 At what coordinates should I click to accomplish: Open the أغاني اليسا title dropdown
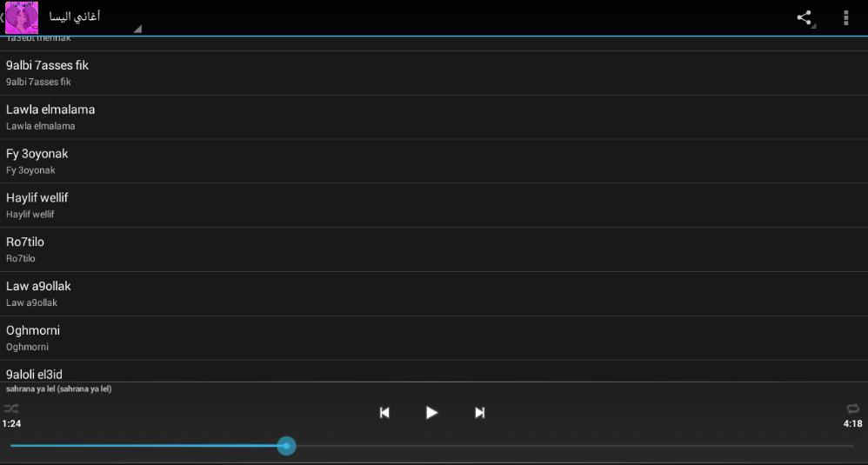pyautogui.click(x=94, y=17)
